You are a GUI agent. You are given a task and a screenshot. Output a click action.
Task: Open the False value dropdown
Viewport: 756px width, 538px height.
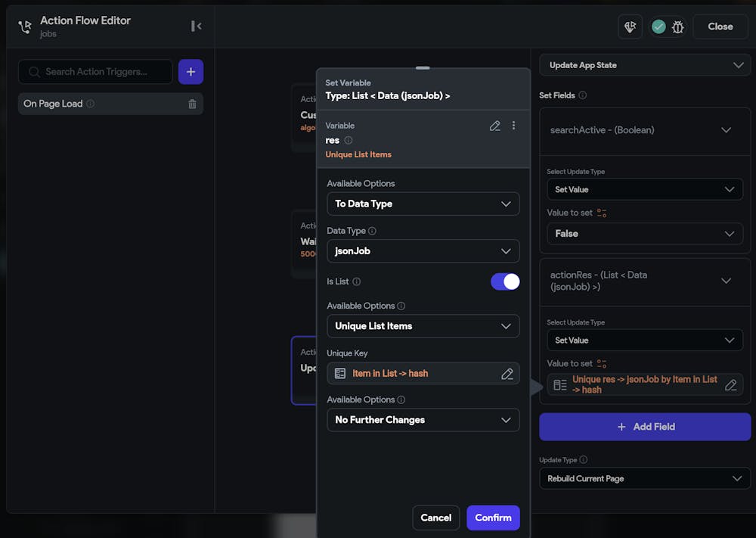click(x=645, y=234)
